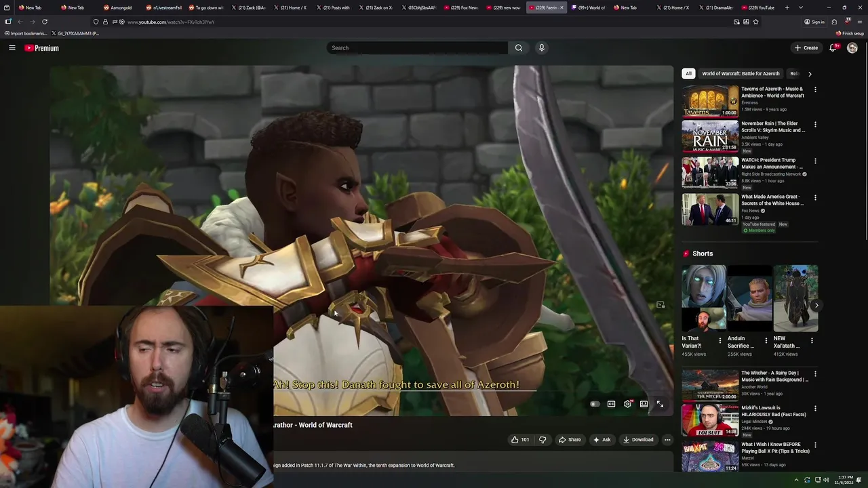Screen dimensions: 868x488
Task: Switch to (229) YouTube browser tab
Action: click(758, 7)
